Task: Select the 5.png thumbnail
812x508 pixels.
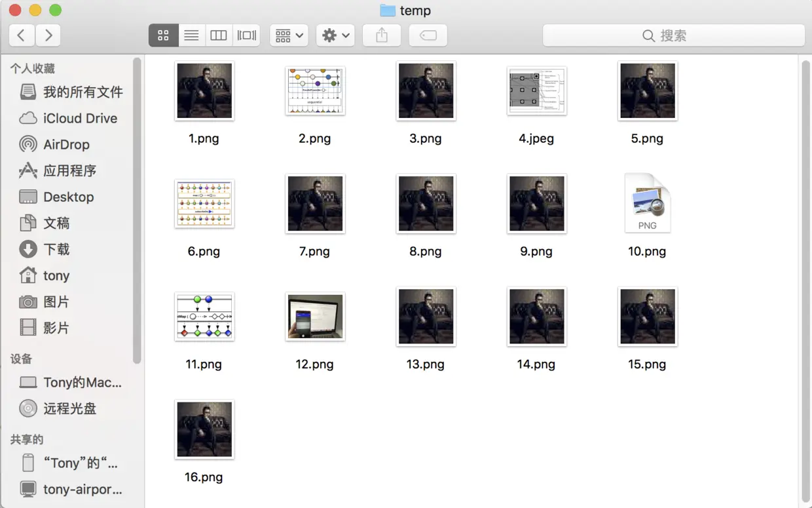Action: 647,90
